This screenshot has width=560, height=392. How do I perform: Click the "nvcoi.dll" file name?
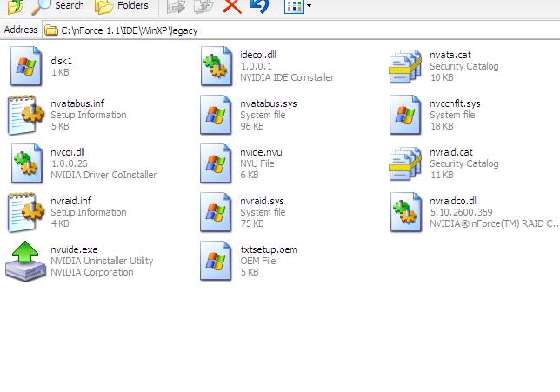click(68, 152)
